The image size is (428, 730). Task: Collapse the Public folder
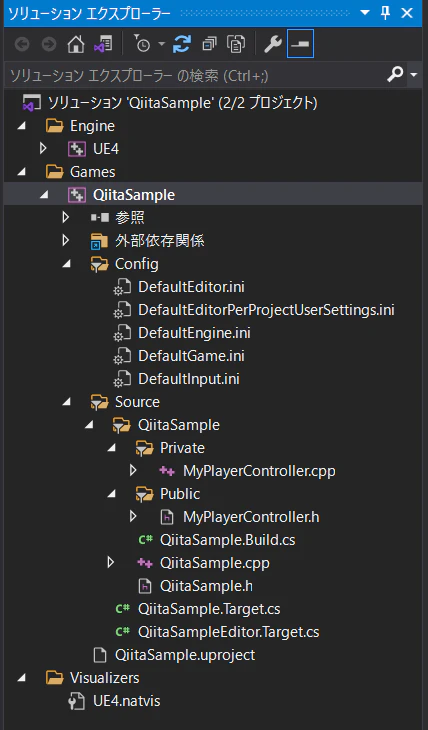(112, 494)
